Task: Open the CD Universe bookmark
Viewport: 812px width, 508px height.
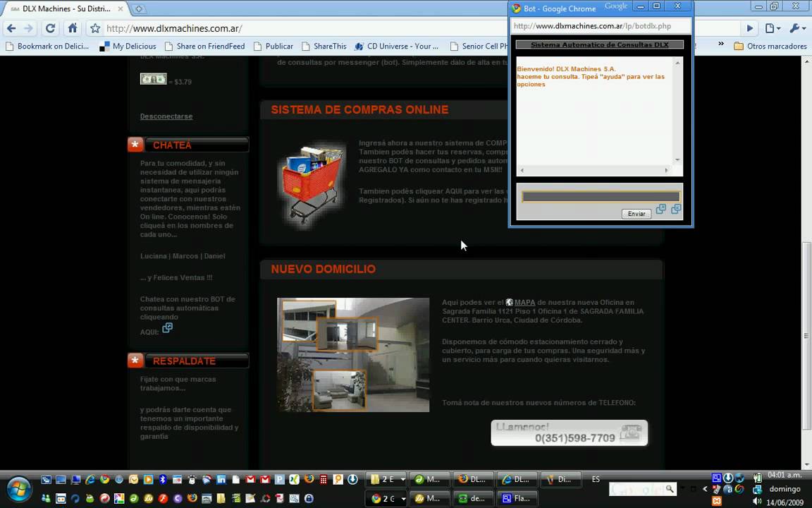Action: coord(397,46)
